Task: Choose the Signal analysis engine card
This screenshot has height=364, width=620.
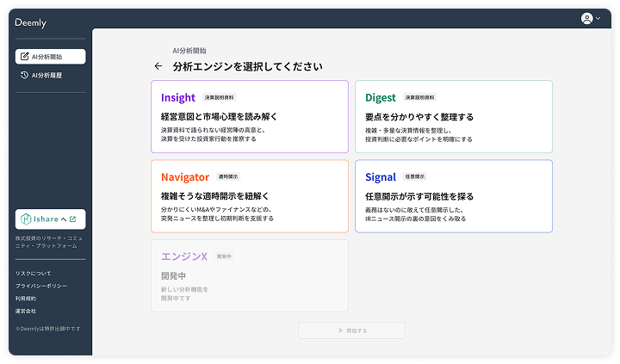Action: point(453,196)
